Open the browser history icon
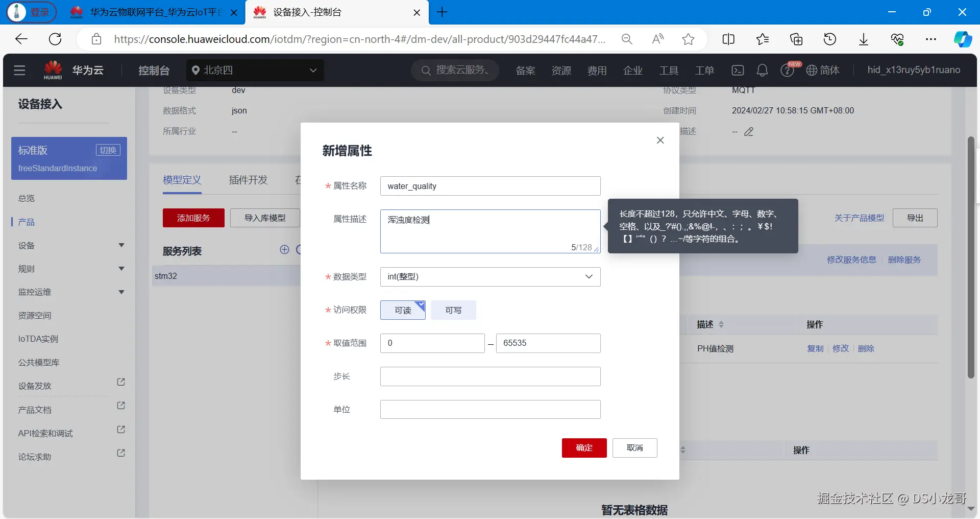Viewport: 980px width, 519px height. (830, 39)
